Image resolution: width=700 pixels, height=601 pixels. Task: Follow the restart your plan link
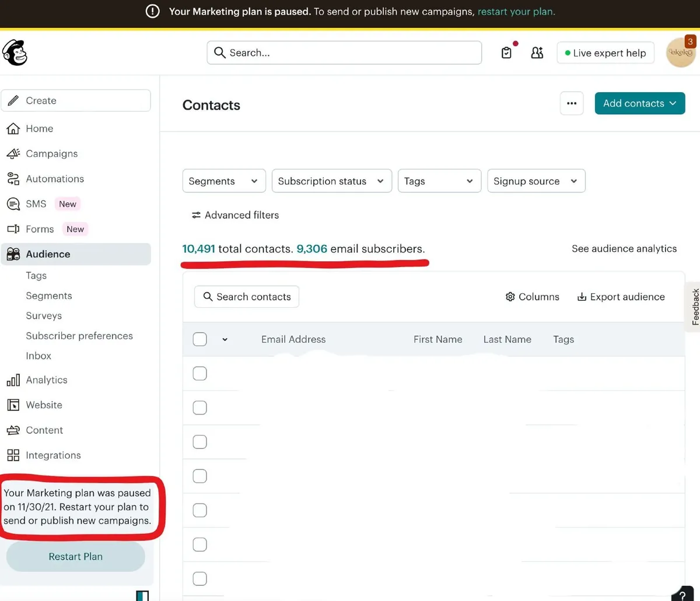point(516,12)
